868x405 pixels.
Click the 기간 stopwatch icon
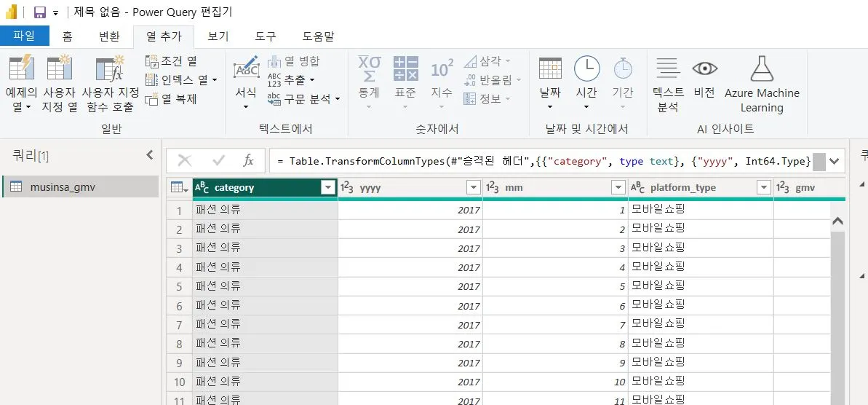pos(623,68)
